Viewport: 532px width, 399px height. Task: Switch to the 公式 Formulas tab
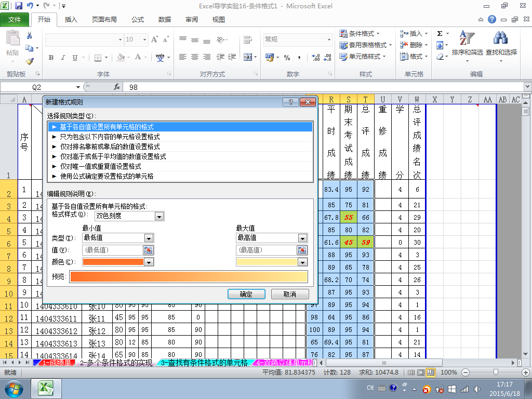[138, 20]
